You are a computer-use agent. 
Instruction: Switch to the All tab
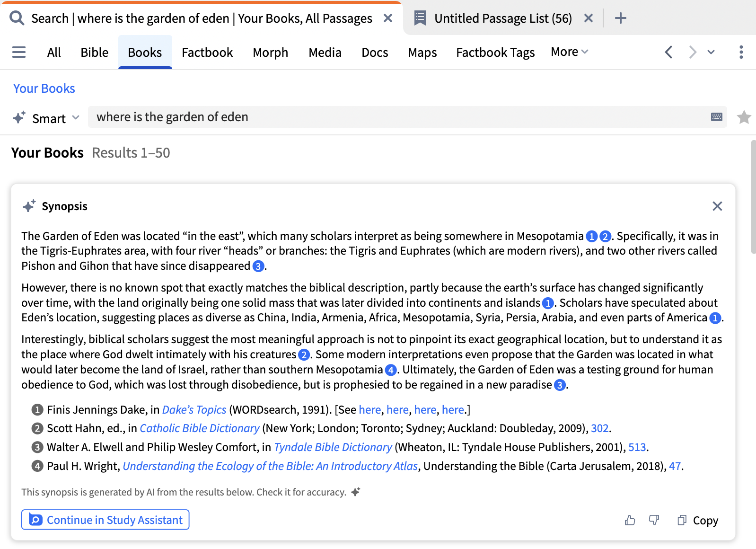[54, 53]
